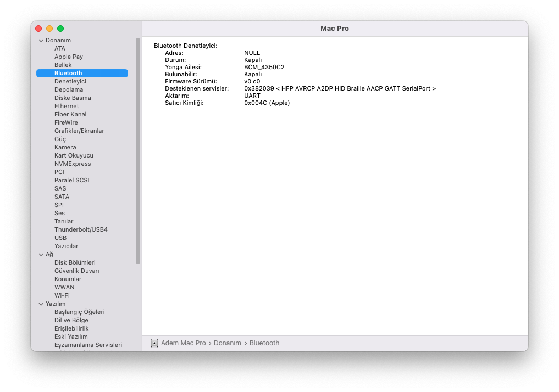Select Disk Bölümleri under Ağ
This screenshot has width=559, height=392.
(x=75, y=262)
